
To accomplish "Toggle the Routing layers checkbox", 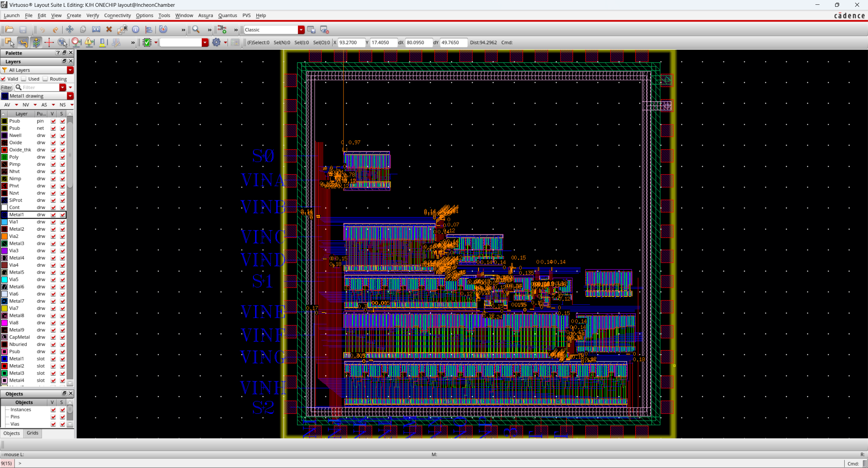I will (45, 79).
